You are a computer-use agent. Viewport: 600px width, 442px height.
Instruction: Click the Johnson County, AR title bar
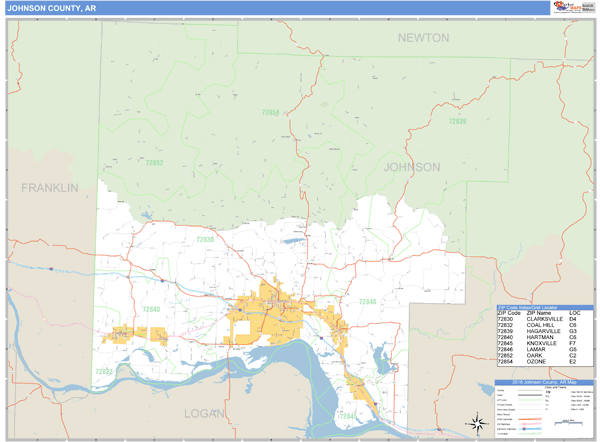pyautogui.click(x=277, y=8)
